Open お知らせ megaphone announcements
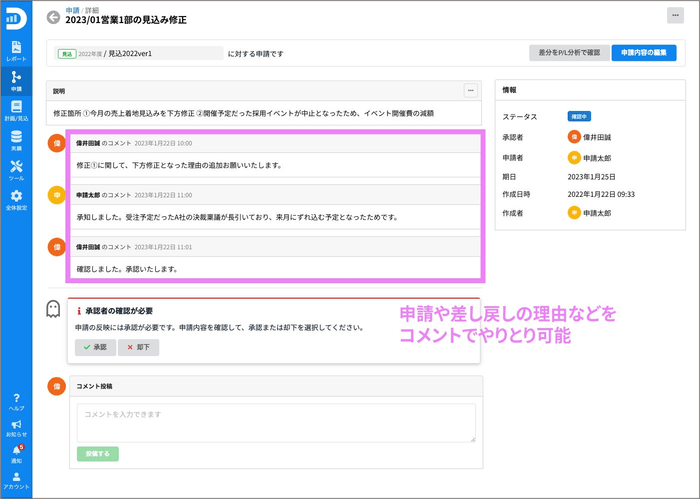The image size is (700, 499). 16,428
